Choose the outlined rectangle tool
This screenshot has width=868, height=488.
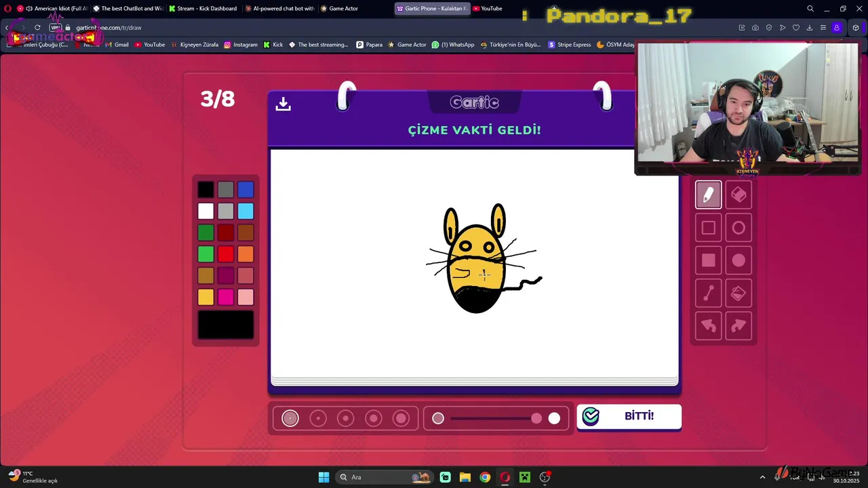coord(708,228)
